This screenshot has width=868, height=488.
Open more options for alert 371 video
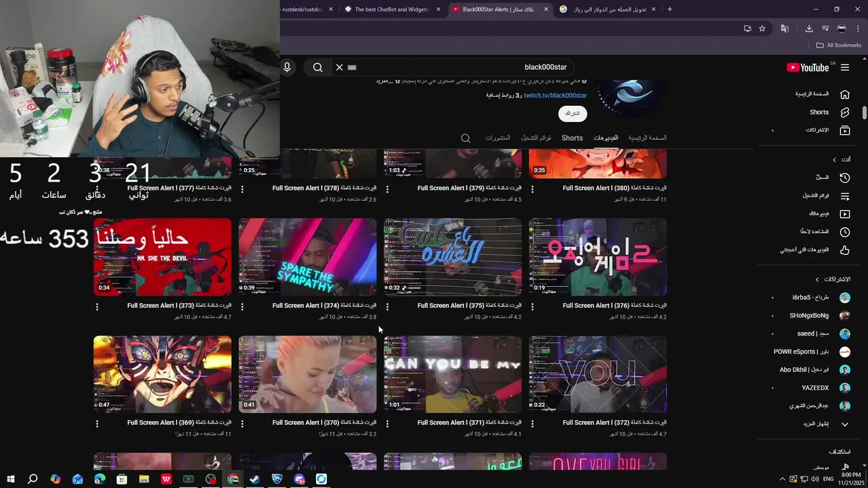click(387, 424)
